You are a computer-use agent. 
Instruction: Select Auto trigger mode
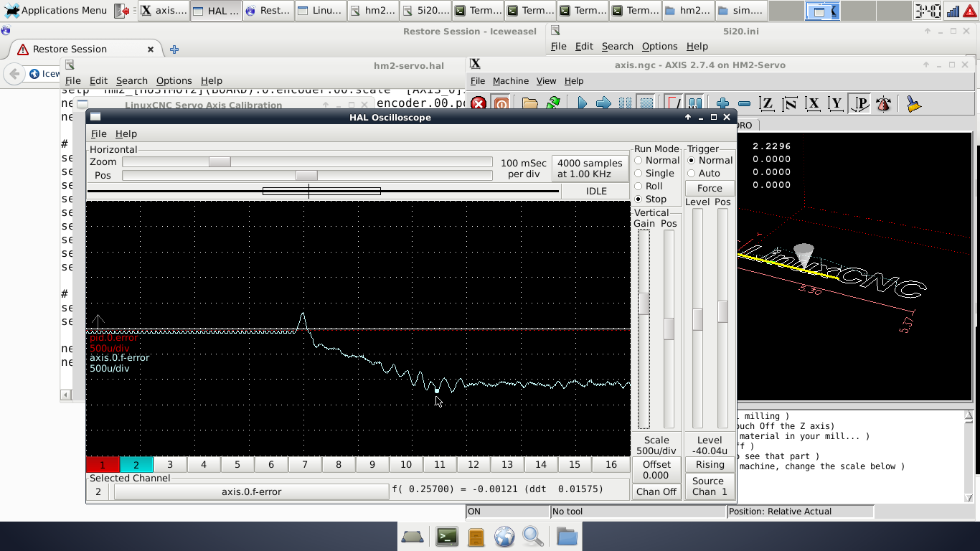(704, 174)
